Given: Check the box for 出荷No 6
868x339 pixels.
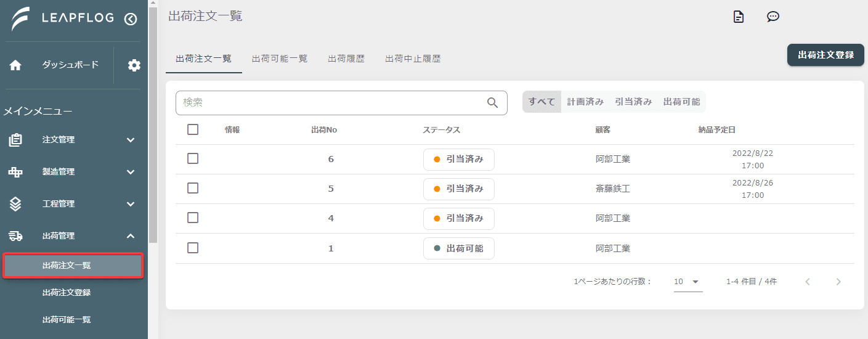Looking at the screenshot, I should tap(193, 158).
